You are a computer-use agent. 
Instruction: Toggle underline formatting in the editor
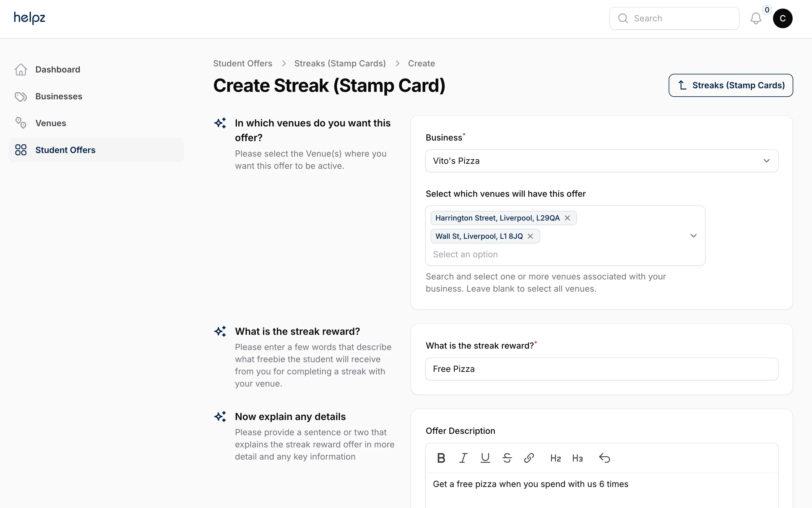click(485, 458)
